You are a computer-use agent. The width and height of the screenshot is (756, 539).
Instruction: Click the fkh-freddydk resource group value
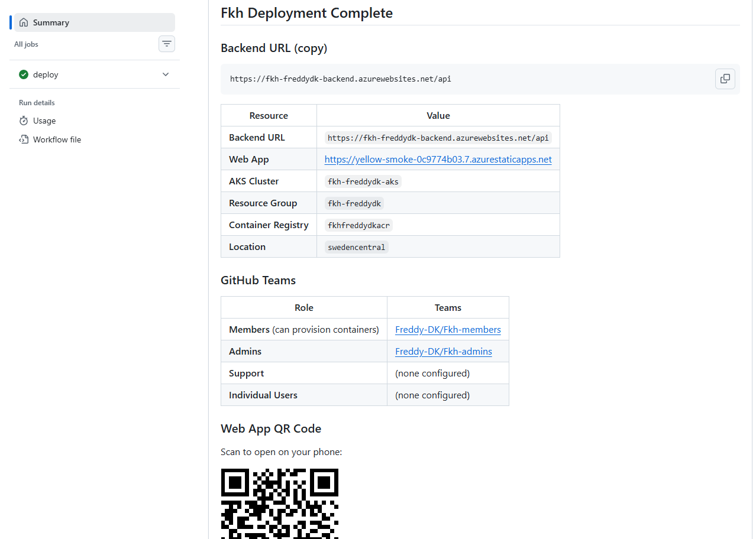[x=354, y=203]
